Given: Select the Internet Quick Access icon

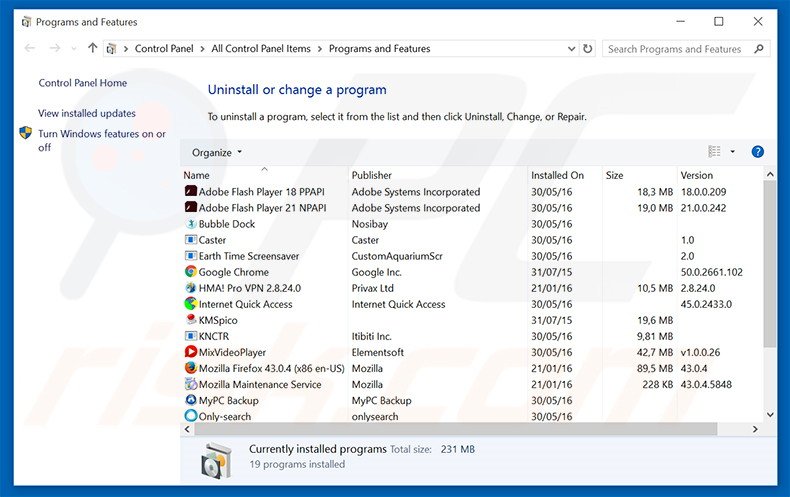Looking at the screenshot, I should [x=190, y=304].
